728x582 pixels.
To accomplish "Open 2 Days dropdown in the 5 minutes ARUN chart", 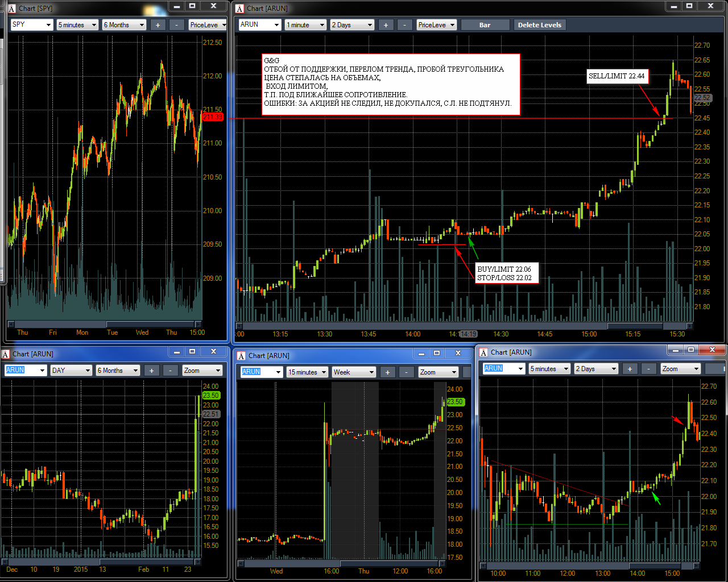I will click(x=596, y=368).
